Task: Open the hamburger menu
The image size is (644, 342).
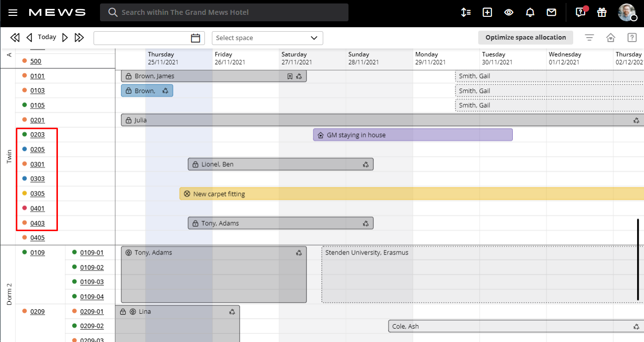Action: coord(13,12)
